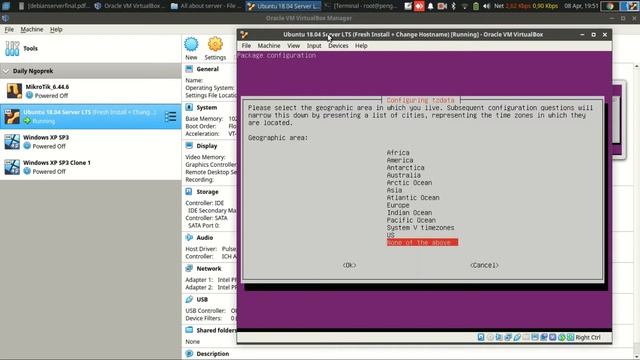
Task: Click the shared folders status icon
Action: [526, 337]
